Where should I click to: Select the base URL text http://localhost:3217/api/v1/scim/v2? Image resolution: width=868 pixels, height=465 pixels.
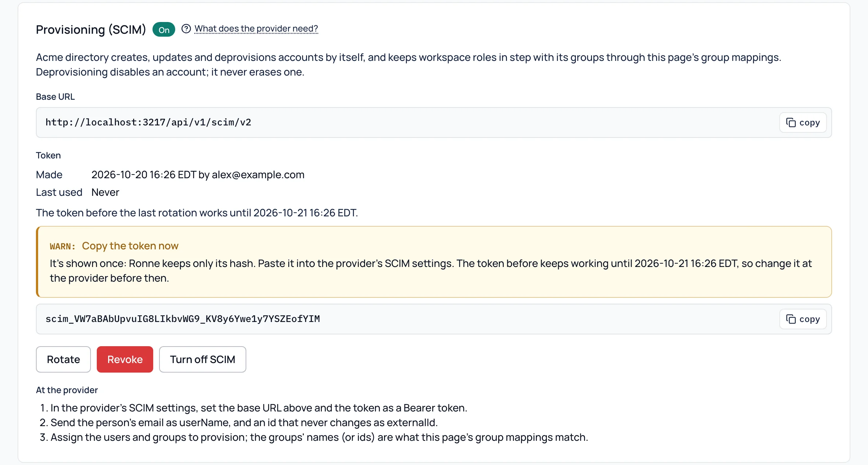click(x=148, y=122)
